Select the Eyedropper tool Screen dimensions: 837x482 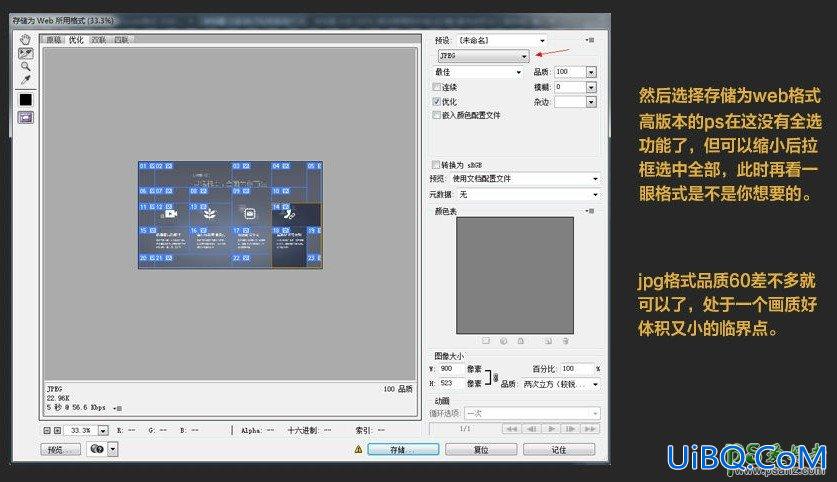[x=25, y=80]
